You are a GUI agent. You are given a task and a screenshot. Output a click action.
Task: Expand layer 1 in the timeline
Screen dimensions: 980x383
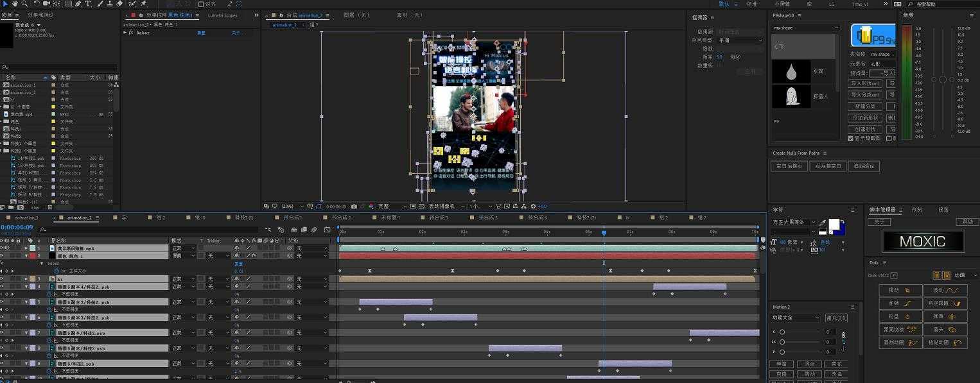tap(26, 248)
